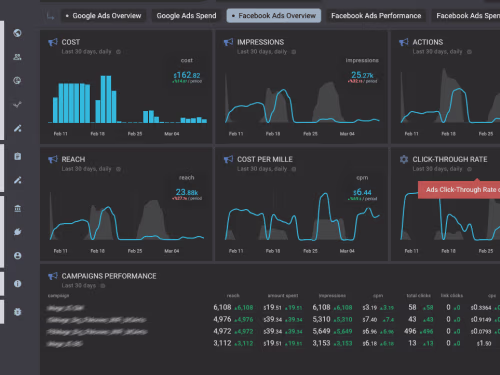Click the info circle sidebar icon
The image size is (500, 375).
pos(18,284)
